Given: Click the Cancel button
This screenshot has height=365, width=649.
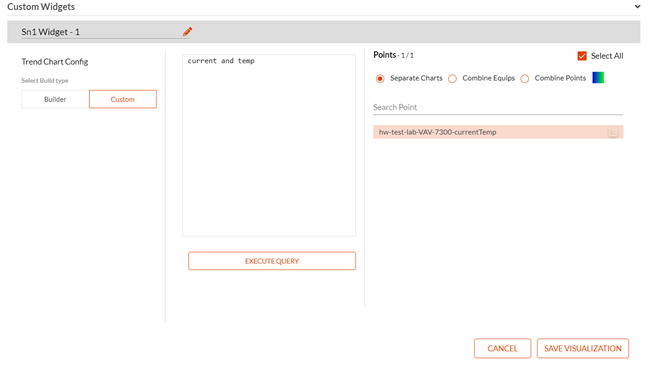Looking at the screenshot, I should [x=502, y=348].
